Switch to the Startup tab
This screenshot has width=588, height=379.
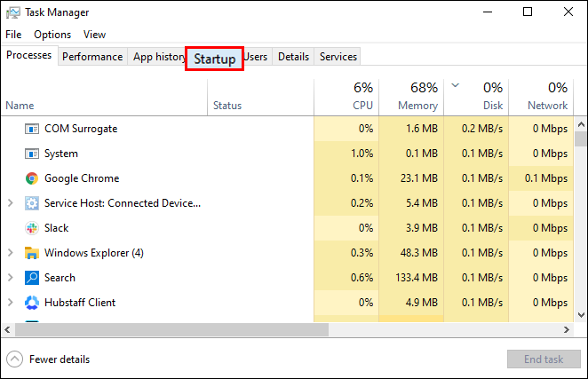(x=214, y=59)
